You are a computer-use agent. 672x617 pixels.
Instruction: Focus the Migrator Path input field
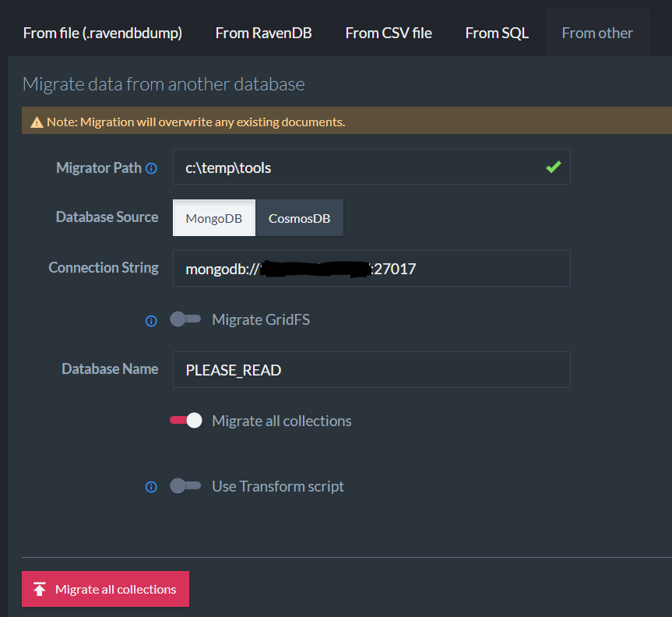point(371,167)
